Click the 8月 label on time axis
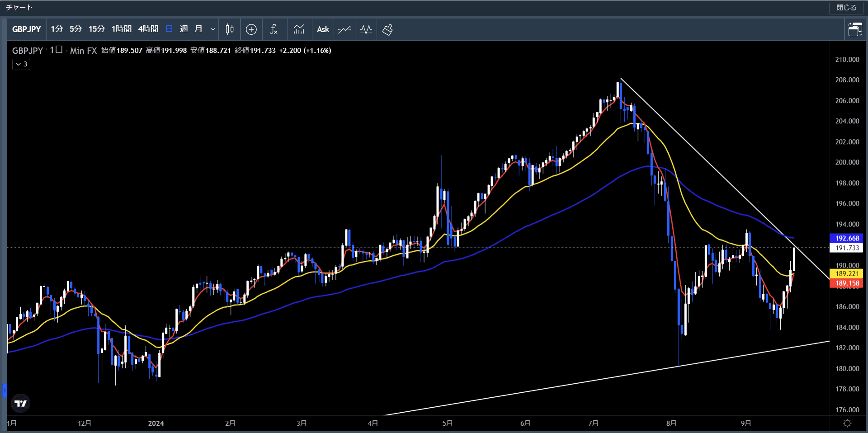Viewport: 868px width, 433px height. pyautogui.click(x=671, y=424)
